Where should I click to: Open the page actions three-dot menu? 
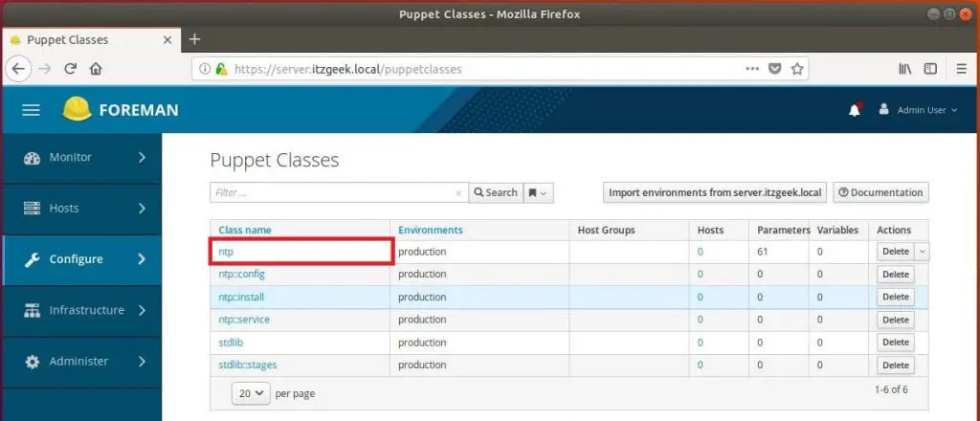click(x=752, y=69)
